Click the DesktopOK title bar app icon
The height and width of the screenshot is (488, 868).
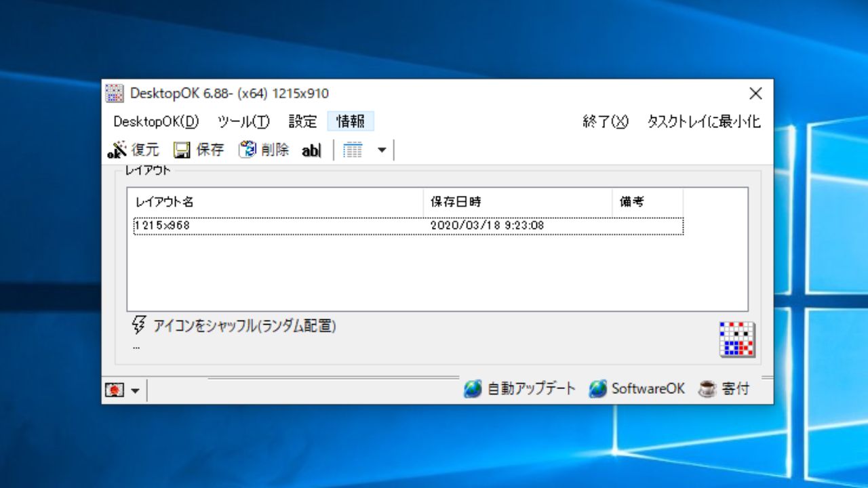coord(115,94)
